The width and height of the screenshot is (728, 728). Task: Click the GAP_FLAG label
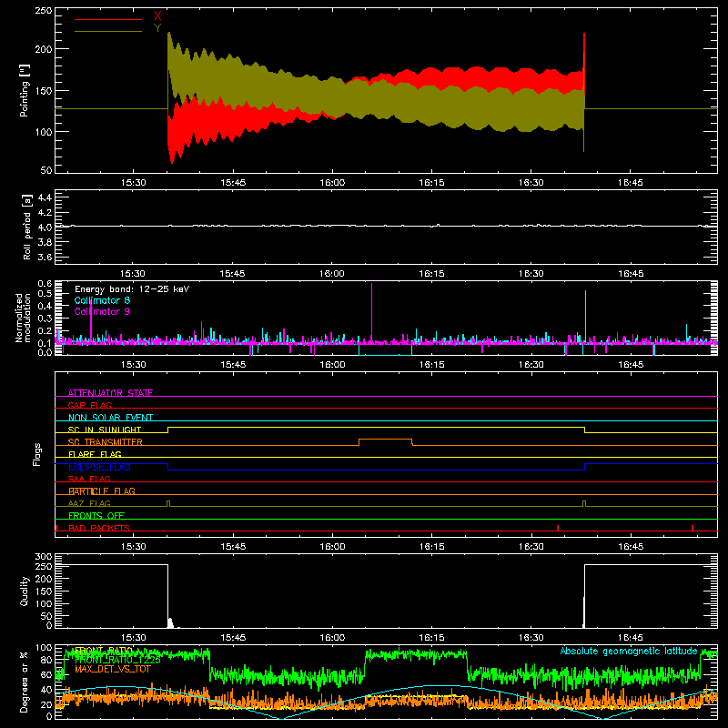click(89, 405)
